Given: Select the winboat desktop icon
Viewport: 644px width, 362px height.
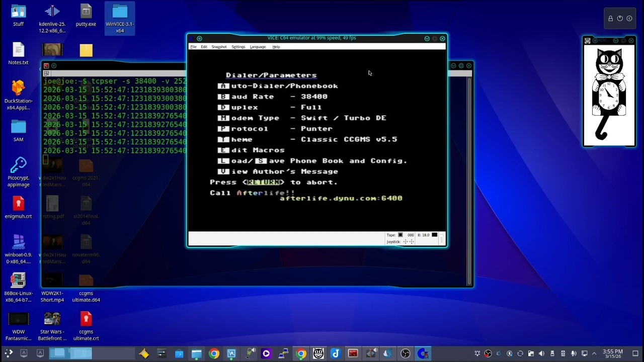Looking at the screenshot, I should (18, 249).
